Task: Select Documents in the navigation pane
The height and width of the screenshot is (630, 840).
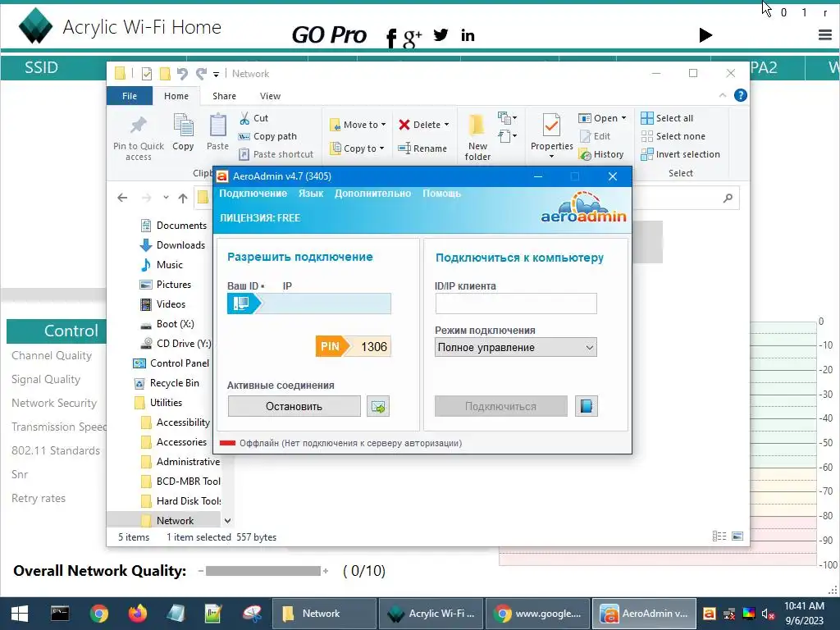Action: click(173, 226)
